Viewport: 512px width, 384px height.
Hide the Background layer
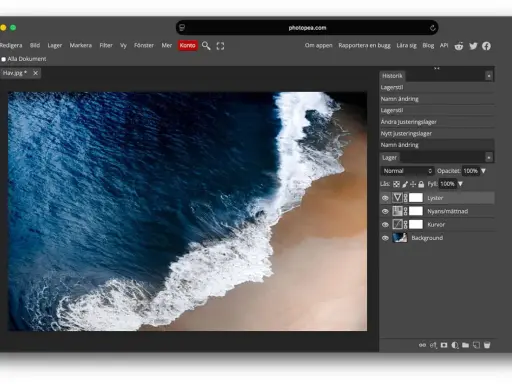(385, 238)
